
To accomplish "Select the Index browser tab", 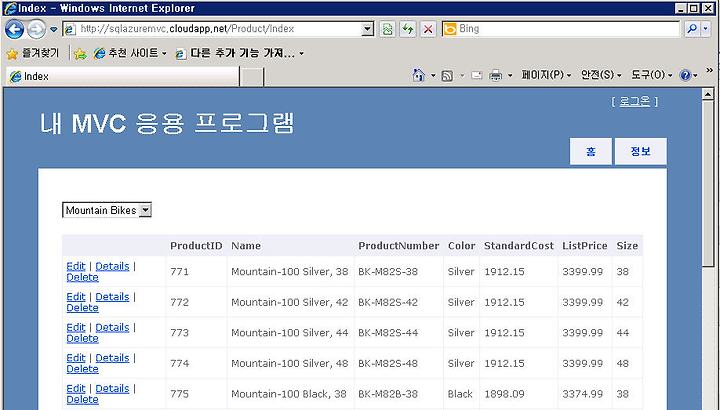I will click(x=123, y=76).
